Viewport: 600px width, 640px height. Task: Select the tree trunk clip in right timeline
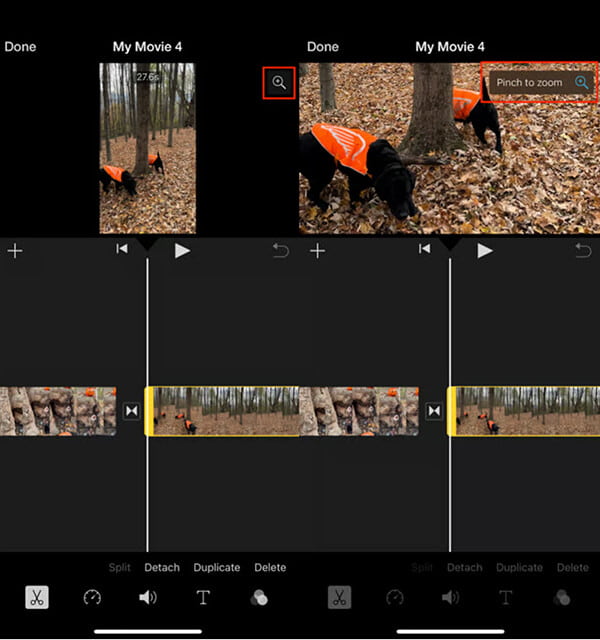pyautogui.click(x=359, y=411)
